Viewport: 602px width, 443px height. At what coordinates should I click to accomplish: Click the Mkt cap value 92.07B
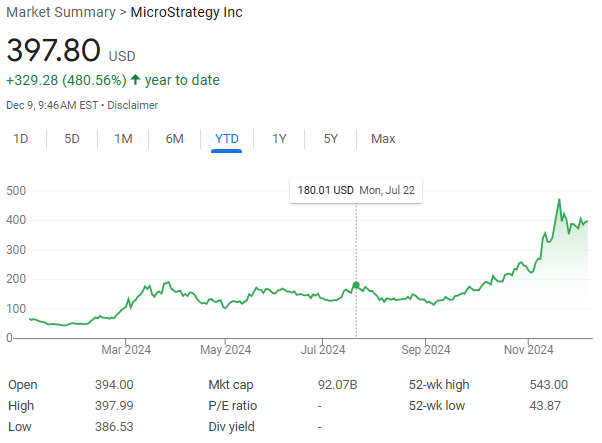[x=337, y=385]
